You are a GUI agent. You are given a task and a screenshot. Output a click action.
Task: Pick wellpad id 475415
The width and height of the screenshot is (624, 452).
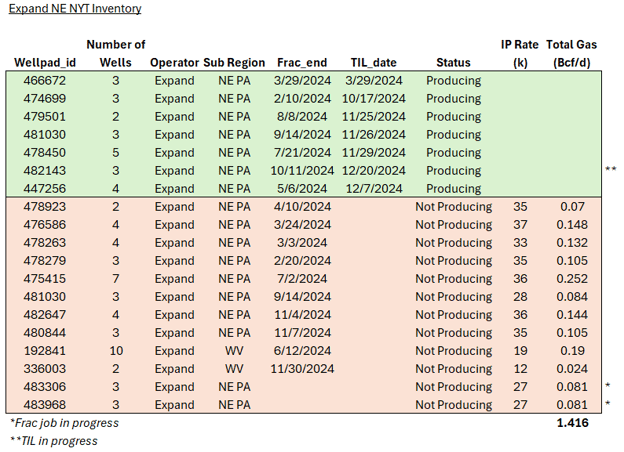pyautogui.click(x=44, y=279)
